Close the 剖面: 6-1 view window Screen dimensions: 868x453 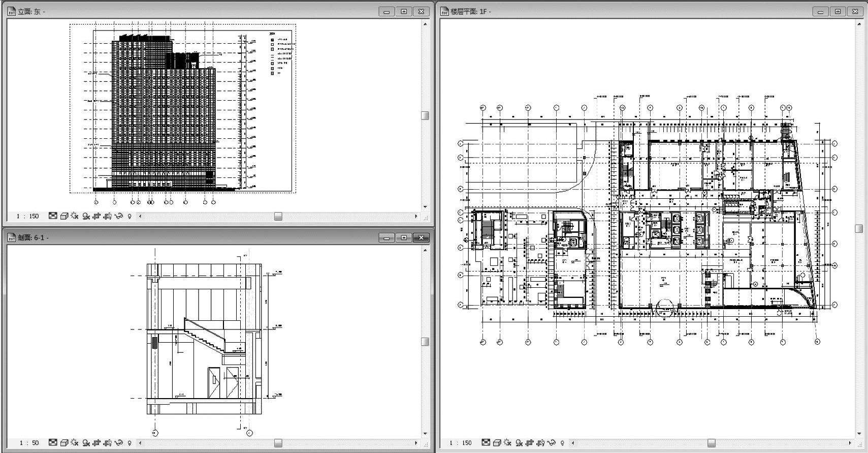[x=421, y=237]
